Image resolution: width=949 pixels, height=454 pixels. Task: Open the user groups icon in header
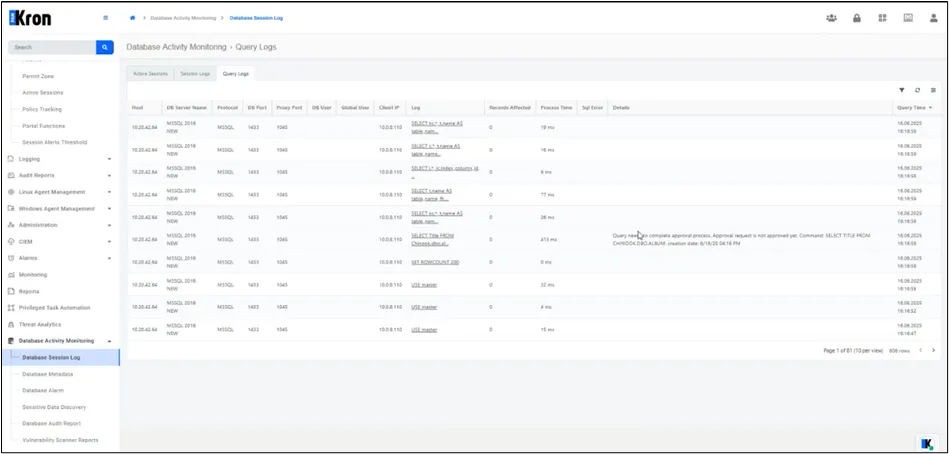pos(831,18)
